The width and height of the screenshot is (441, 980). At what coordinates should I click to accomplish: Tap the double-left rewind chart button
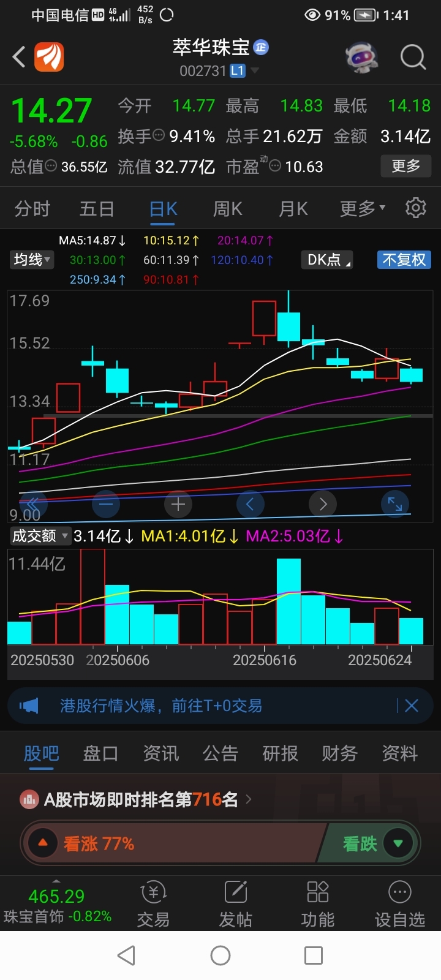(33, 504)
